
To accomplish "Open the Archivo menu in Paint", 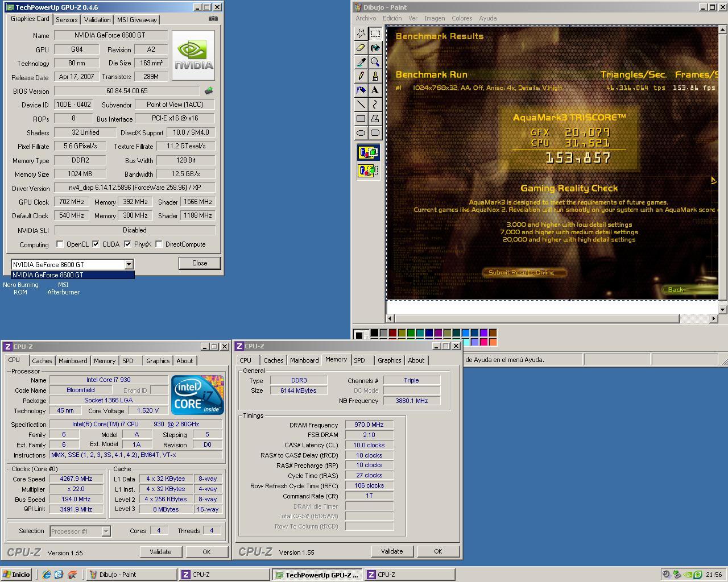I will pyautogui.click(x=366, y=18).
